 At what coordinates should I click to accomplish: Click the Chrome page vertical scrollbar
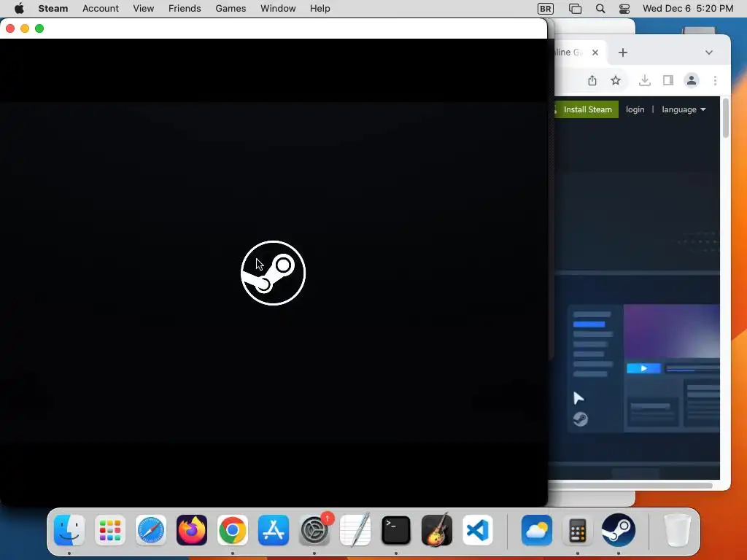click(x=726, y=118)
